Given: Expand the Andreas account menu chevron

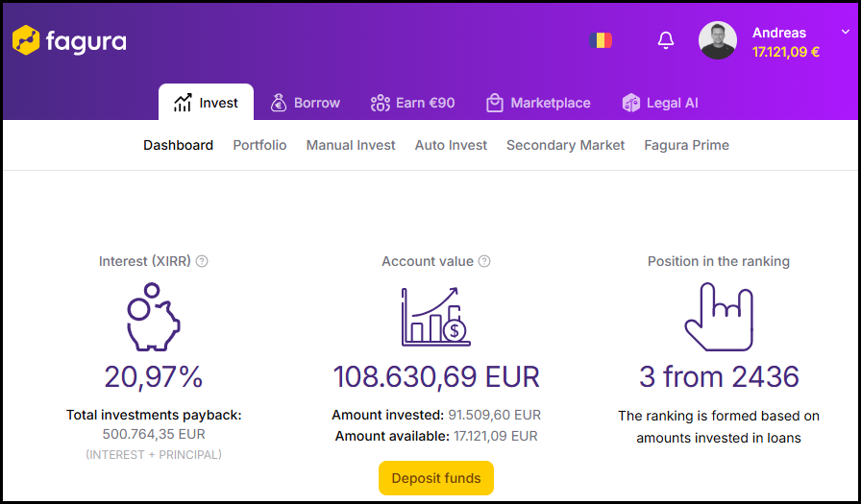Looking at the screenshot, I should coord(845,32).
